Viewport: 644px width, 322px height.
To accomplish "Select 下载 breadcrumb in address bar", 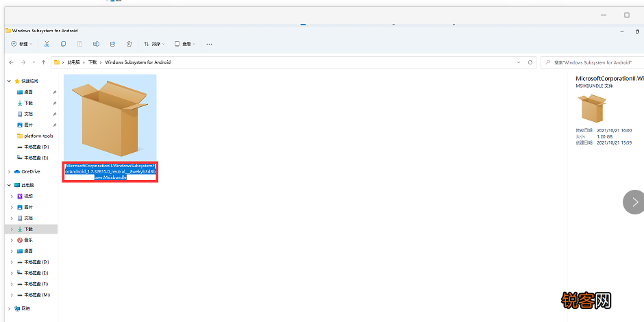I will click(92, 62).
